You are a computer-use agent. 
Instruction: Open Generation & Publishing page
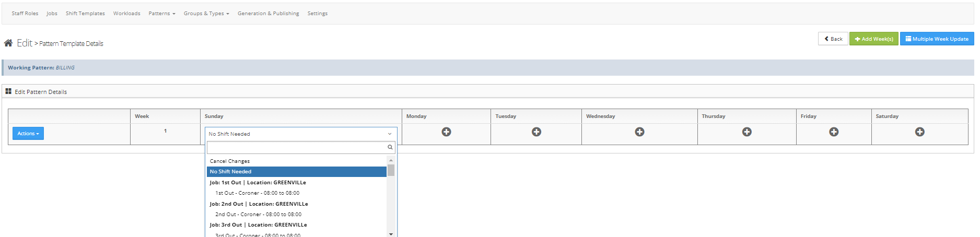click(268, 14)
